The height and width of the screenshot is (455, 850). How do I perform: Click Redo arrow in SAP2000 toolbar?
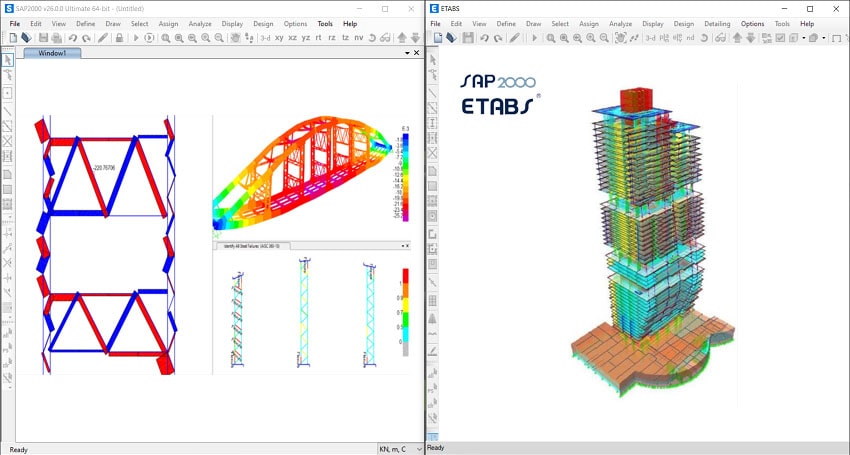pos(86,38)
